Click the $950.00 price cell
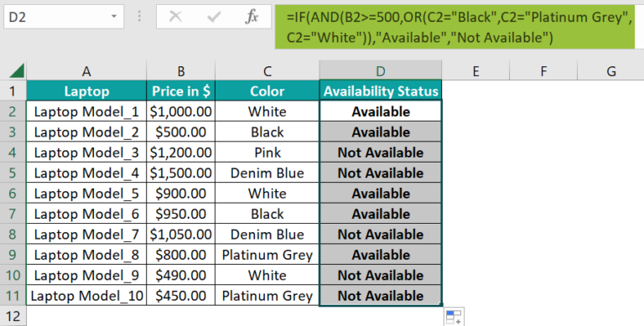The width and height of the screenshot is (644, 326). (x=181, y=214)
